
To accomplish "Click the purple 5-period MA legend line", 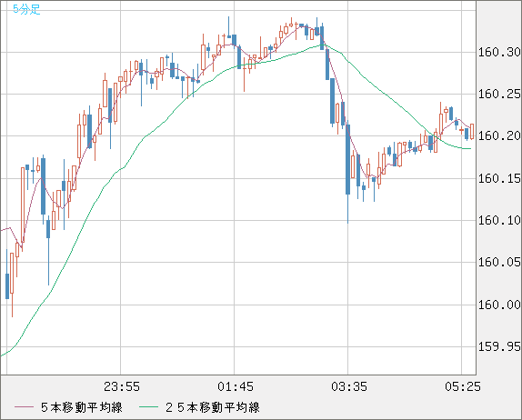I will coord(24,407).
